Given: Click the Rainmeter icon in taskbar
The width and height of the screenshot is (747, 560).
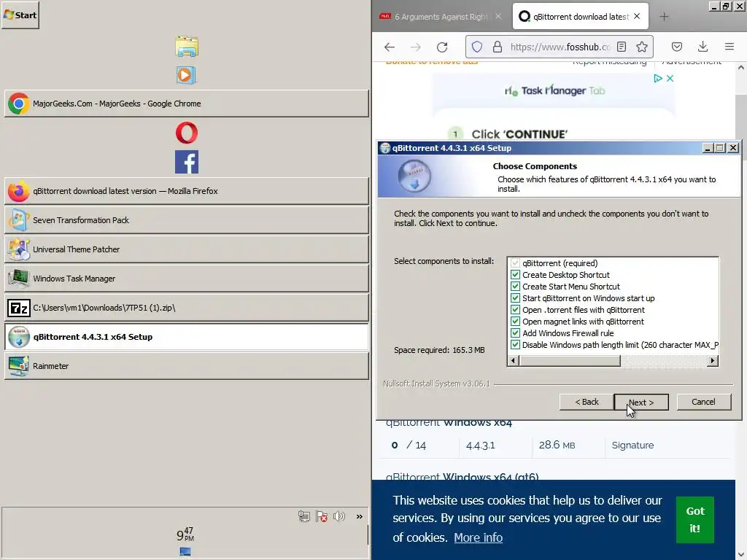Looking at the screenshot, I should pyautogui.click(x=18, y=366).
